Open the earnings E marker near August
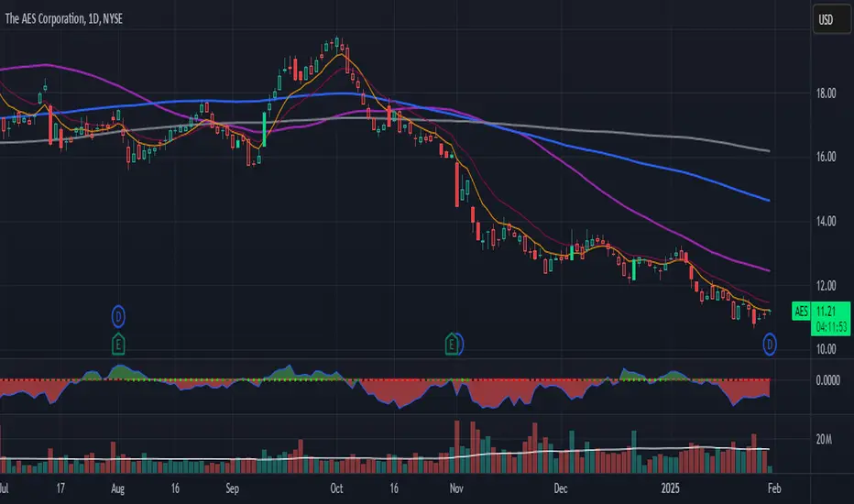Viewport: 854px width, 504px height. [118, 344]
